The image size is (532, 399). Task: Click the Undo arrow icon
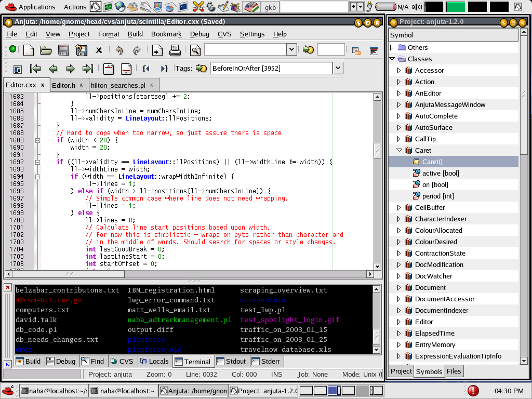[x=119, y=50]
